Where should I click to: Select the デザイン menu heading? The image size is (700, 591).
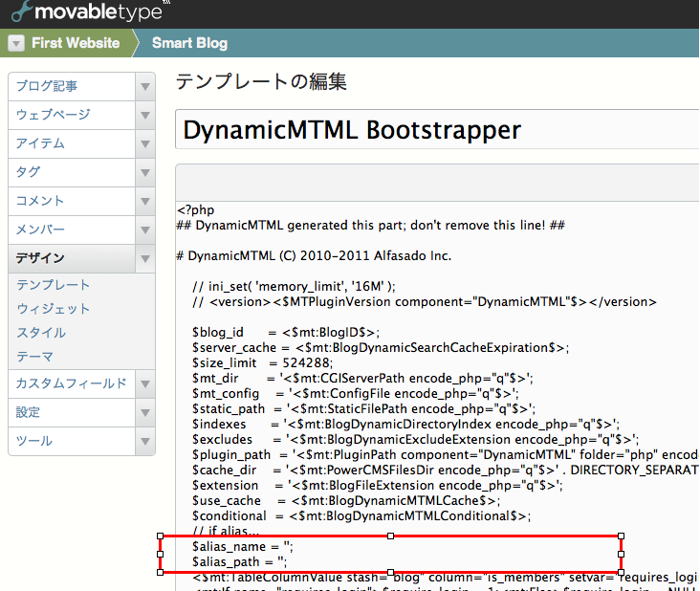click(x=72, y=258)
